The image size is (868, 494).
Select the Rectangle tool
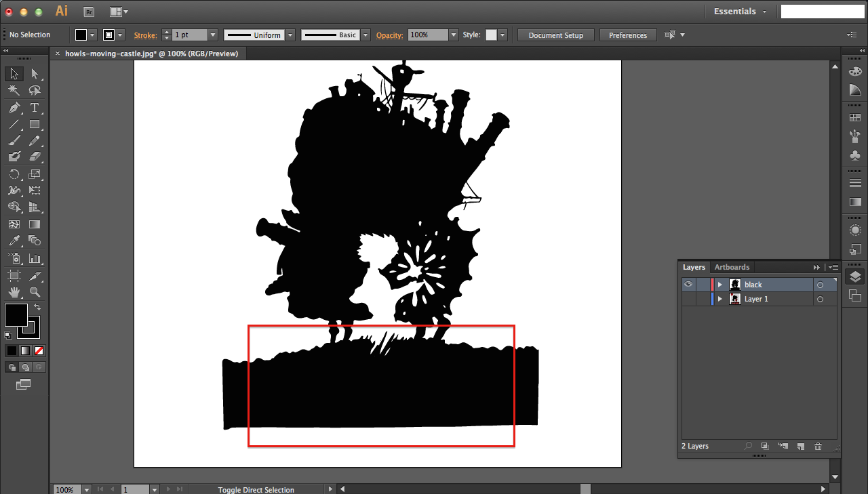click(35, 125)
